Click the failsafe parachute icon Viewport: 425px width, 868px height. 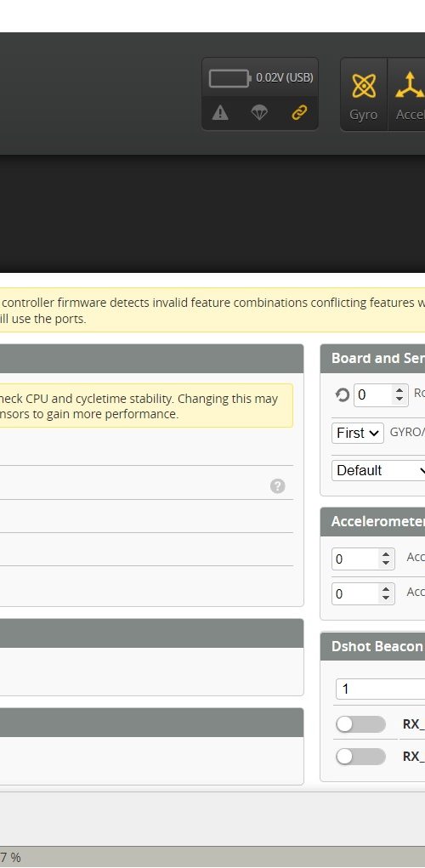[x=259, y=113]
